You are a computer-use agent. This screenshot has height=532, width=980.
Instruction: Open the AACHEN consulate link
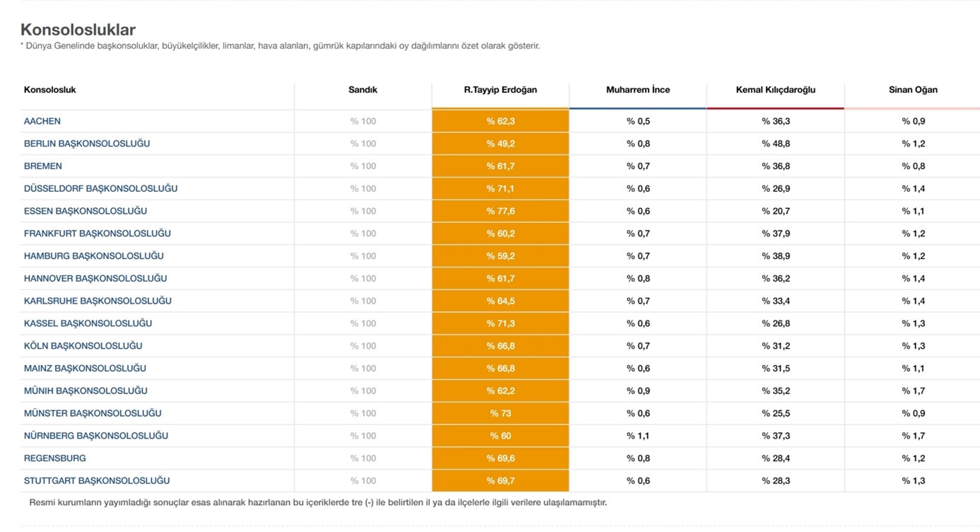click(x=42, y=121)
